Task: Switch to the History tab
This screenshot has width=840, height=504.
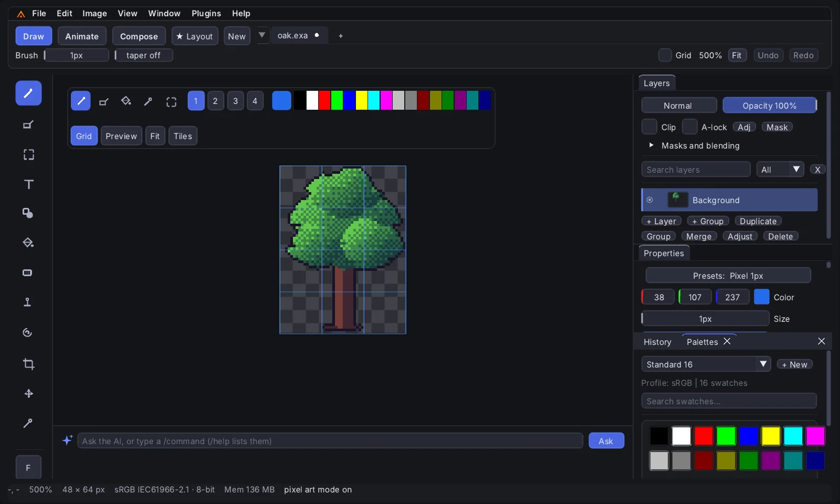Action: click(x=657, y=342)
